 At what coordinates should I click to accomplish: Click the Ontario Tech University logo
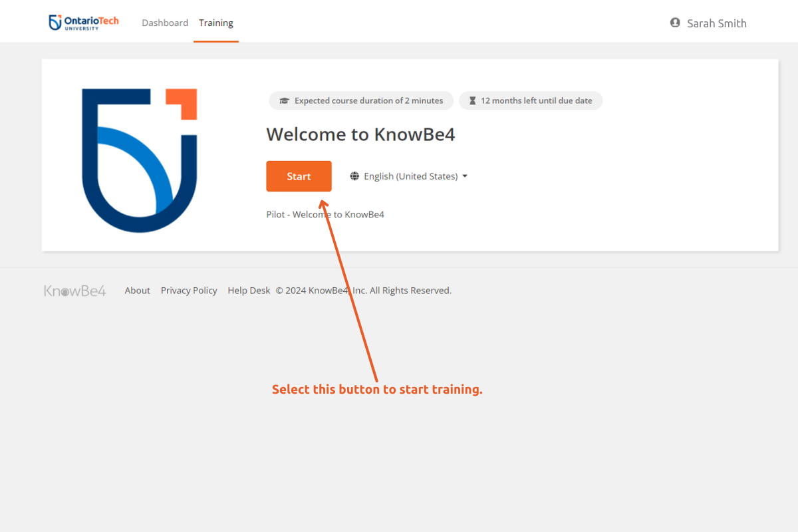pos(84,23)
